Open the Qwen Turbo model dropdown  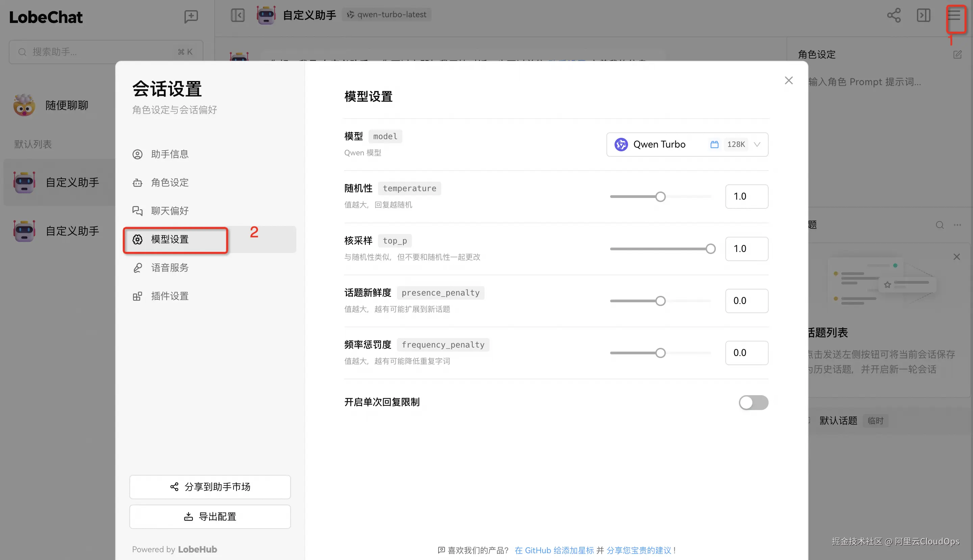tap(687, 144)
